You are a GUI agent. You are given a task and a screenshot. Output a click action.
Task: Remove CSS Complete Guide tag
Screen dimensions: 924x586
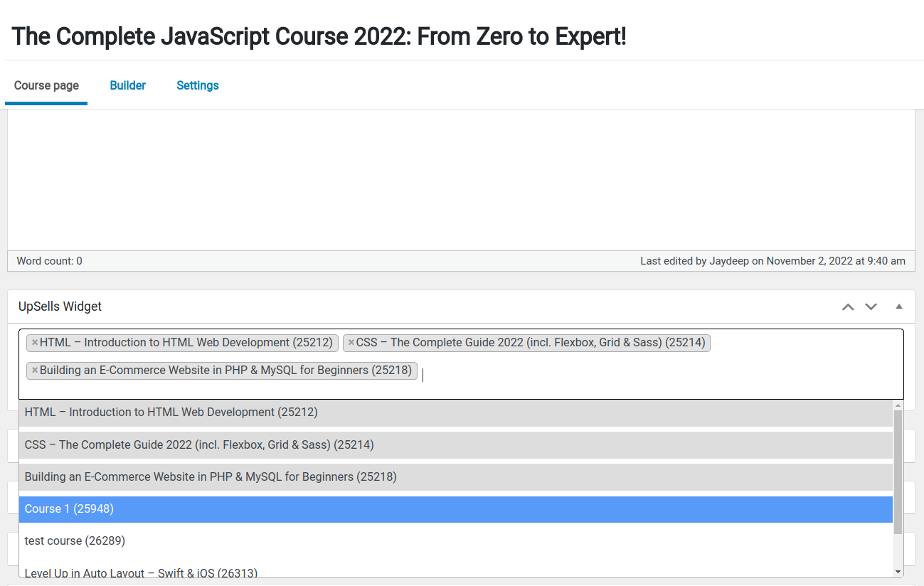(x=351, y=343)
